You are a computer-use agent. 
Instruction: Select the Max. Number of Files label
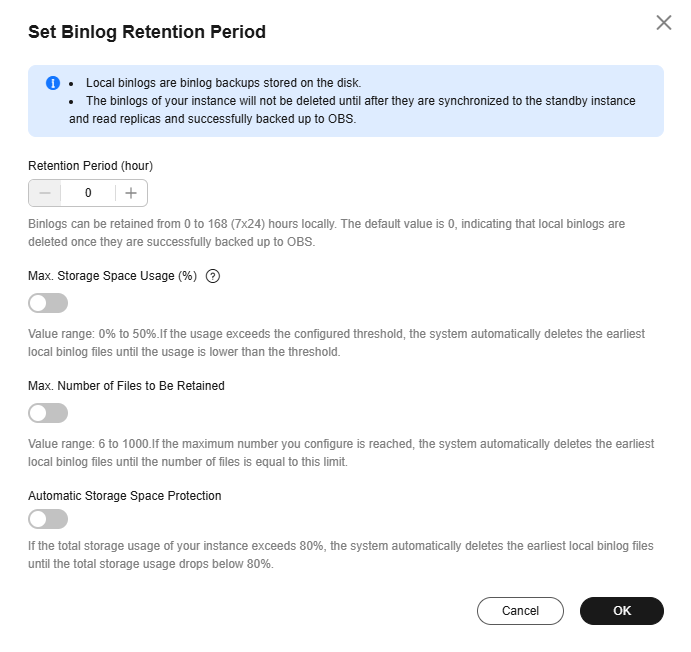pos(126,386)
